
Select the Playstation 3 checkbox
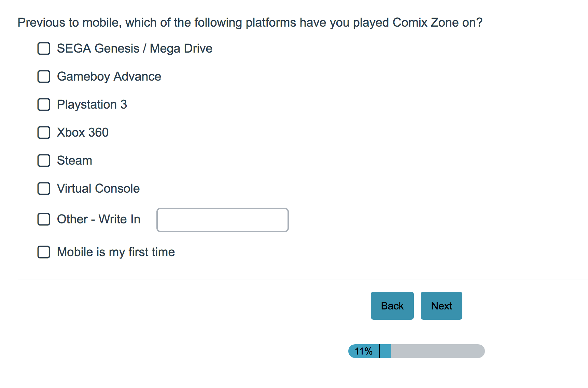[x=44, y=105]
